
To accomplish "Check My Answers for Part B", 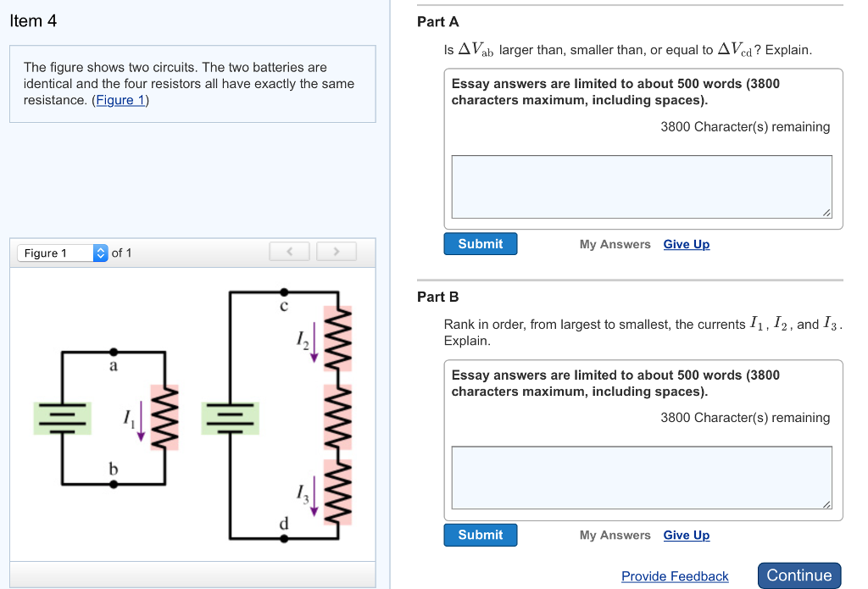I will coord(615,535).
